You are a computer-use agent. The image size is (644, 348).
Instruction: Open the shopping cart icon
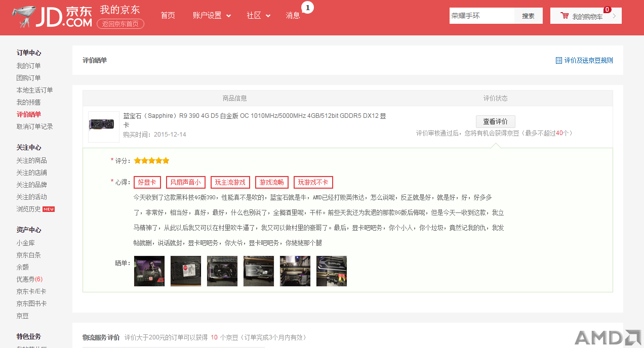click(565, 16)
